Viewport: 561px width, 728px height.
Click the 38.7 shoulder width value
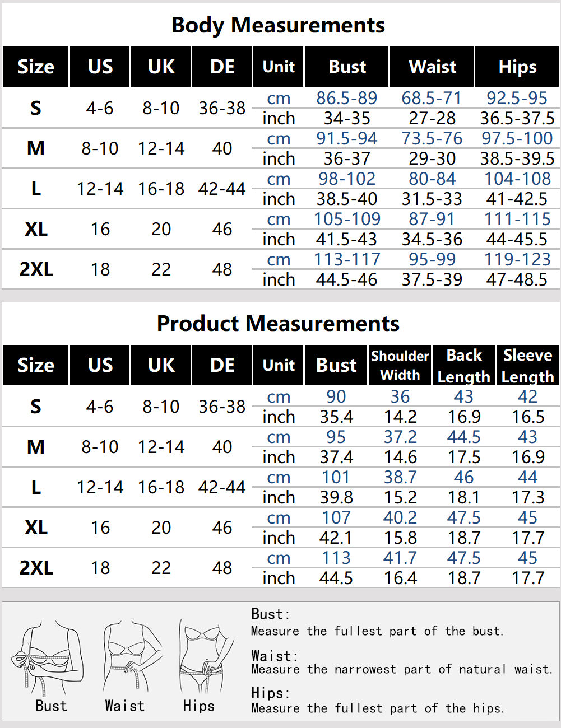pos(400,477)
